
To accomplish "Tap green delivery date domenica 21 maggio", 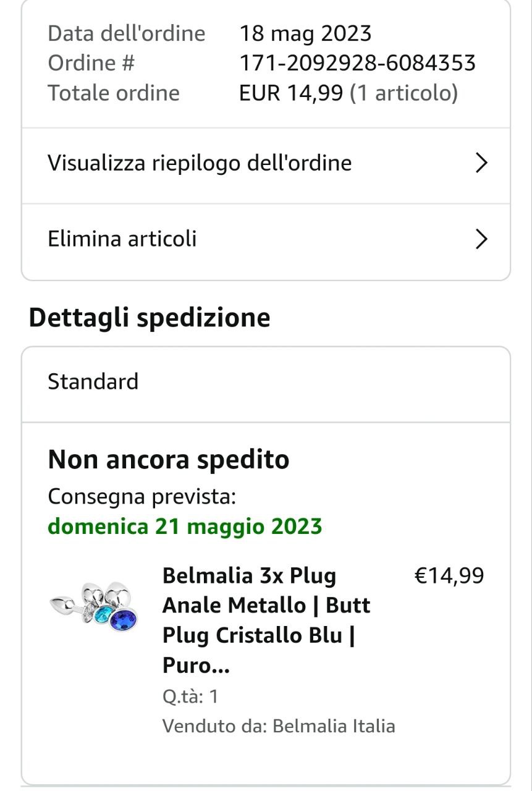I will (185, 527).
